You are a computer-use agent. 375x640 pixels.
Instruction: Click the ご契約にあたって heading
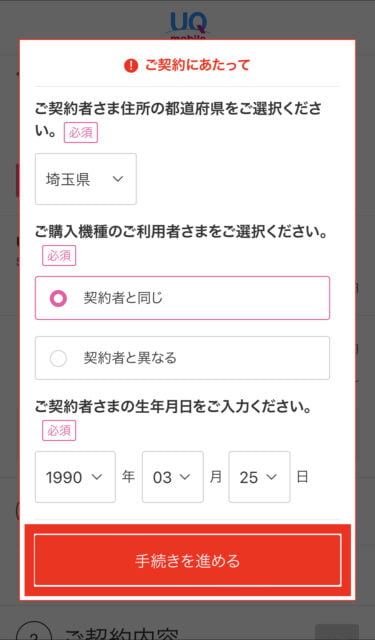pyautogui.click(x=197, y=65)
